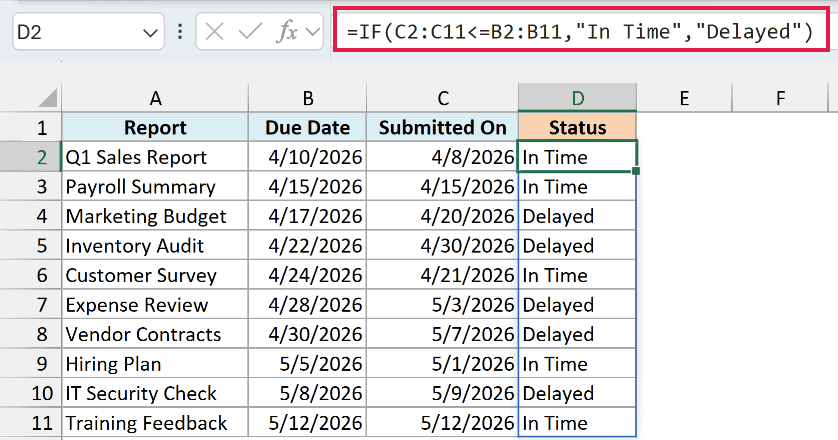
Task: Click due date 4/24/2026
Action: (307, 275)
